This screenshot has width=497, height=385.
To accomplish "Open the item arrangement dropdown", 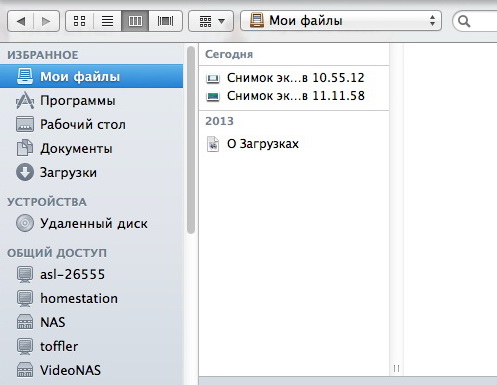I will [211, 21].
